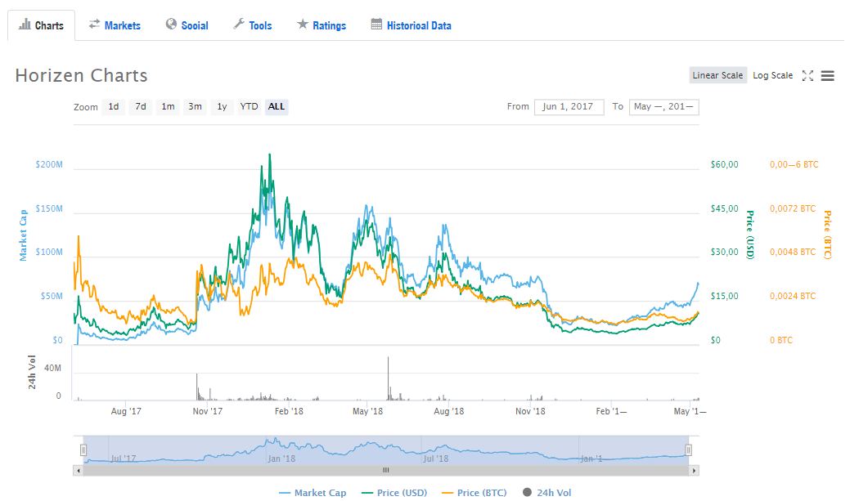
Task: Set zoom to 1y
Action: pos(222,107)
